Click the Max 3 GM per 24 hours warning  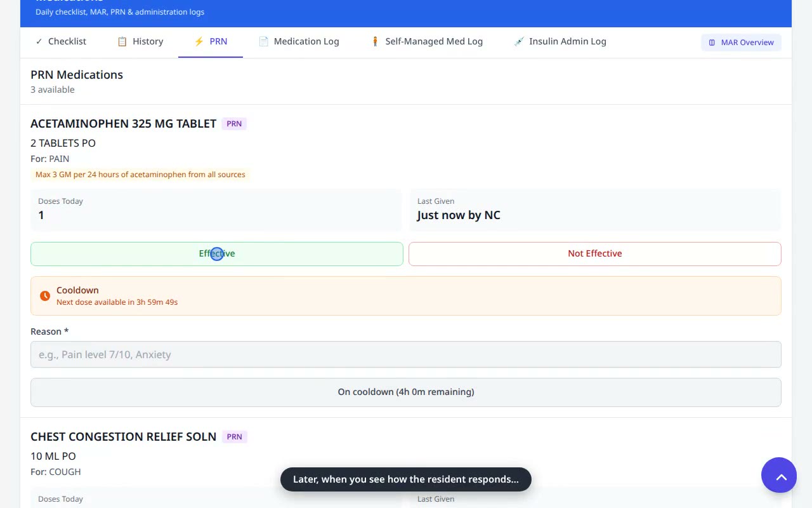pyautogui.click(x=140, y=175)
